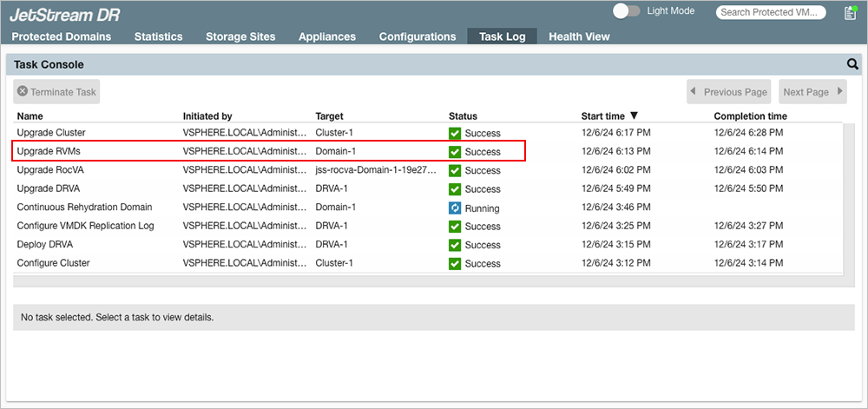Sort by Start time column arrow
868x409 pixels.
coord(634,115)
